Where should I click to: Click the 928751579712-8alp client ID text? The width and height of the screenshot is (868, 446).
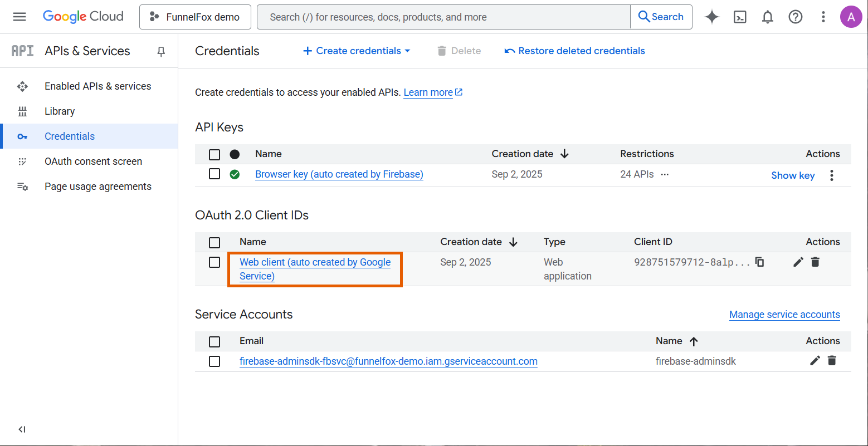[692, 262]
